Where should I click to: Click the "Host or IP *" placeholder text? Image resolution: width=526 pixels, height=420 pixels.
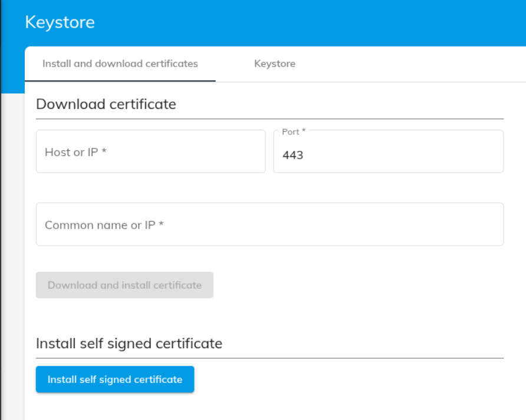[x=75, y=152]
